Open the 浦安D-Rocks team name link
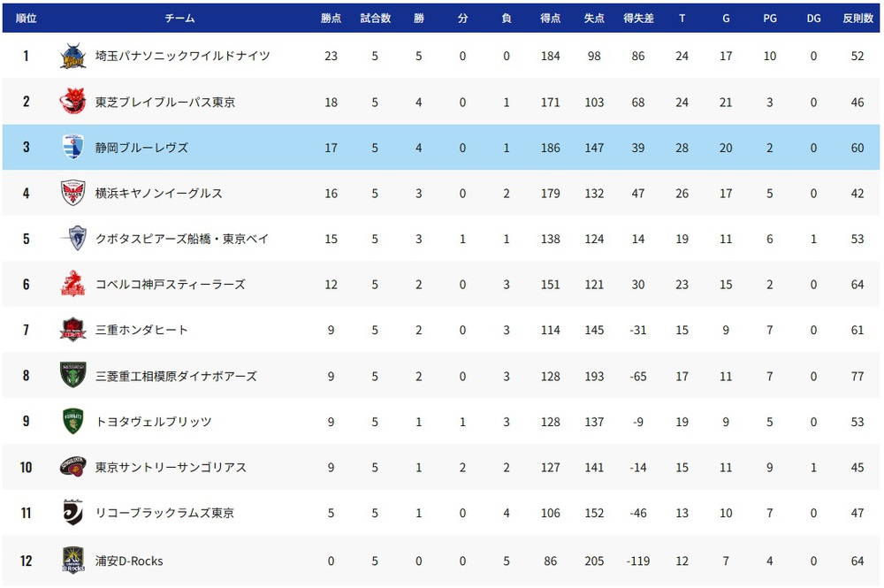This screenshot has height=588, width=884. [x=129, y=561]
